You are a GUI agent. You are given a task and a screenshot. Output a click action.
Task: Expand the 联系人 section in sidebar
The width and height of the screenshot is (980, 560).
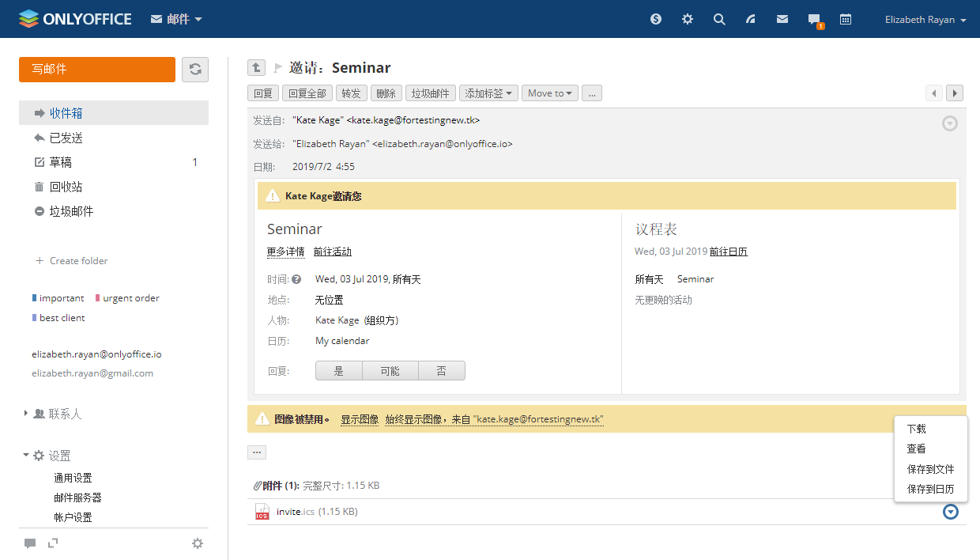tap(65, 414)
